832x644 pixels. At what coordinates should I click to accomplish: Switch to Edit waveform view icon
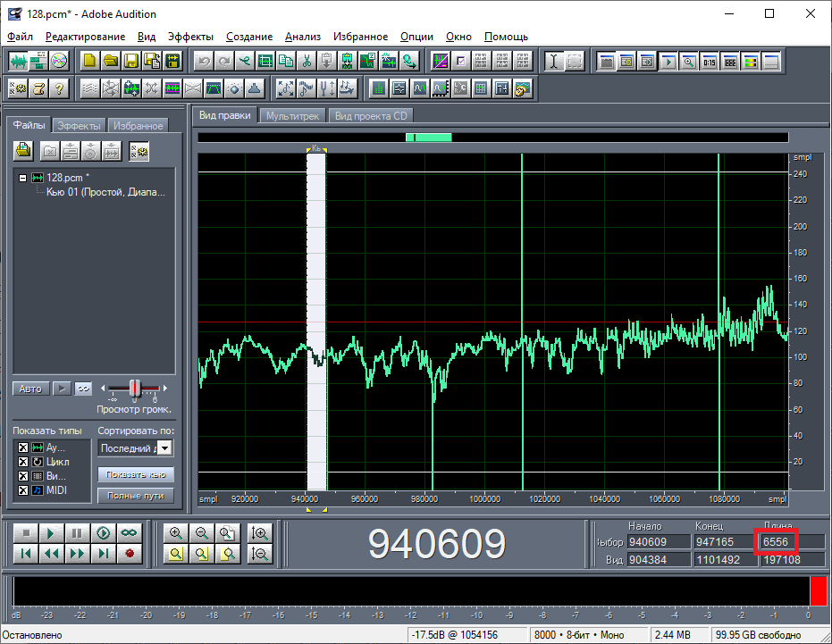[x=18, y=62]
